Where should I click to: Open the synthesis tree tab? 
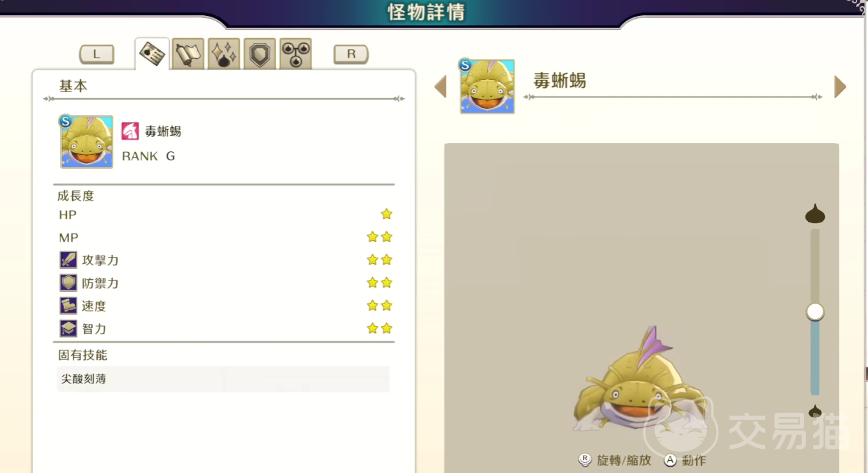tap(295, 54)
